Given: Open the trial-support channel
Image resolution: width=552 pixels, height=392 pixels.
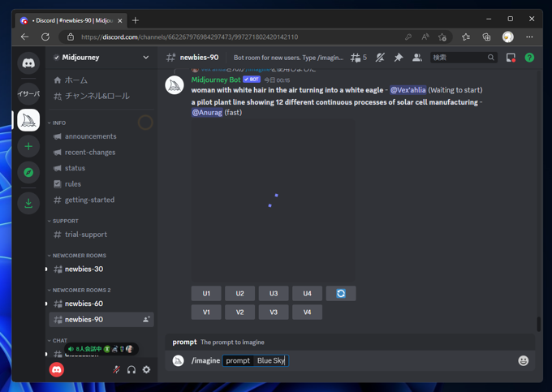Looking at the screenshot, I should tap(101, 235).
